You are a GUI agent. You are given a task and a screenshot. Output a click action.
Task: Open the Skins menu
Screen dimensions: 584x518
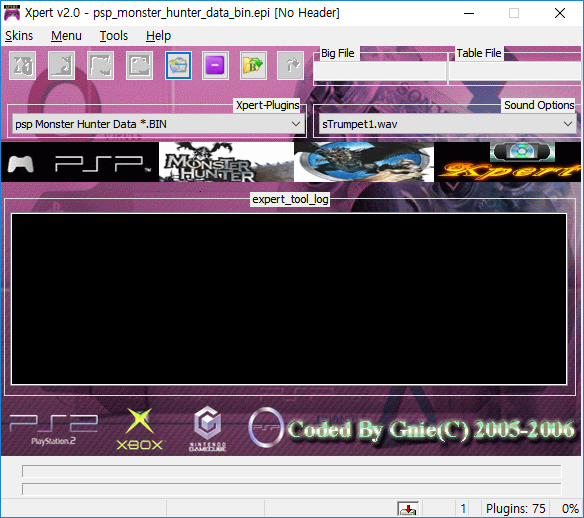19,36
